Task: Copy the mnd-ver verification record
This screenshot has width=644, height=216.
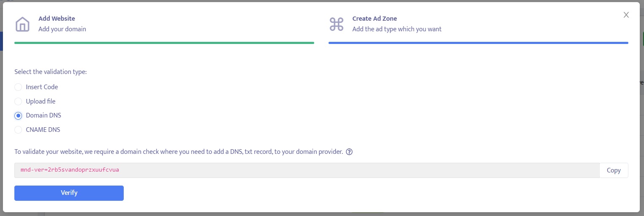Action: [613, 170]
